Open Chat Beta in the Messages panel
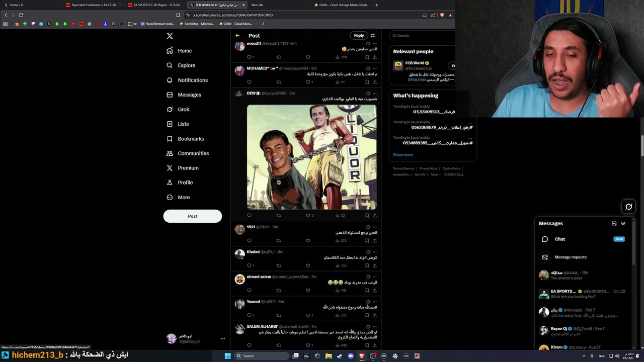The width and height of the screenshot is (644, 362). point(583,239)
